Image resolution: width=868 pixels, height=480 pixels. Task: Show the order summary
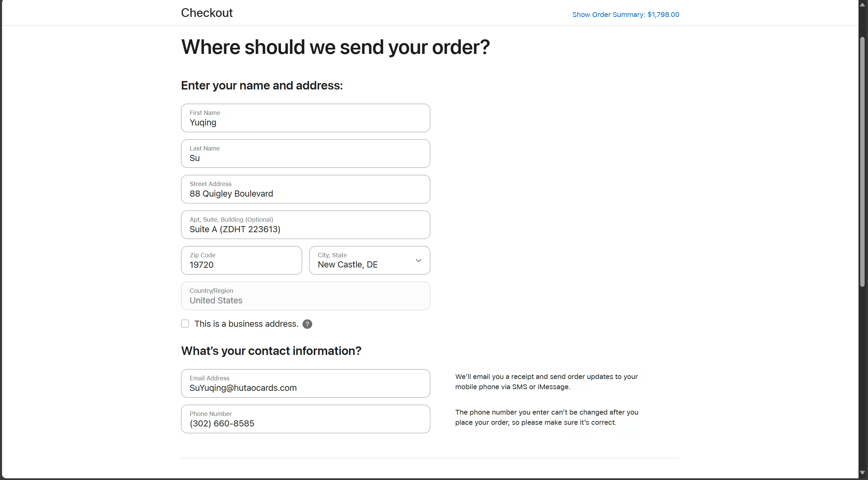(626, 15)
